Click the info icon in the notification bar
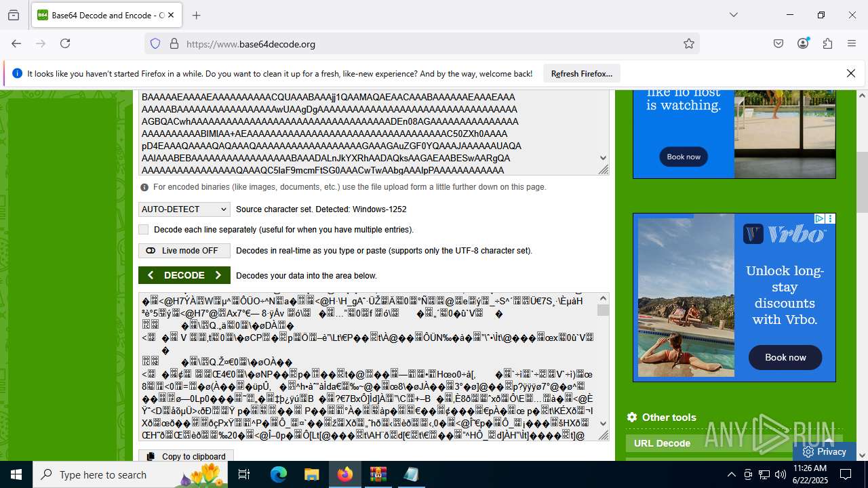 pyautogui.click(x=17, y=73)
